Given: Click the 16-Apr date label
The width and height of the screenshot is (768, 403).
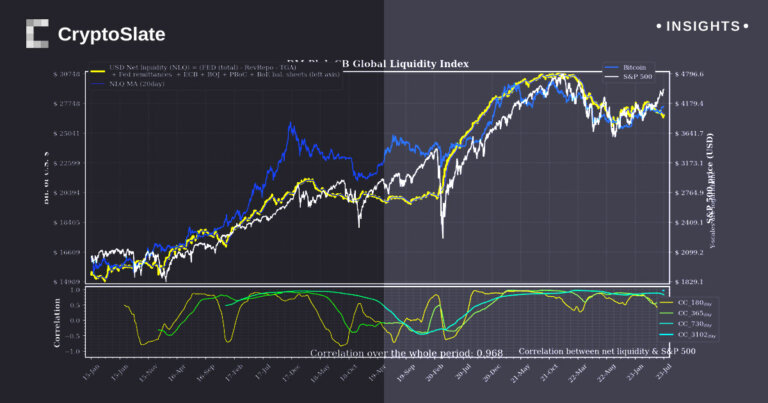Looking at the screenshot, I should point(177,372).
